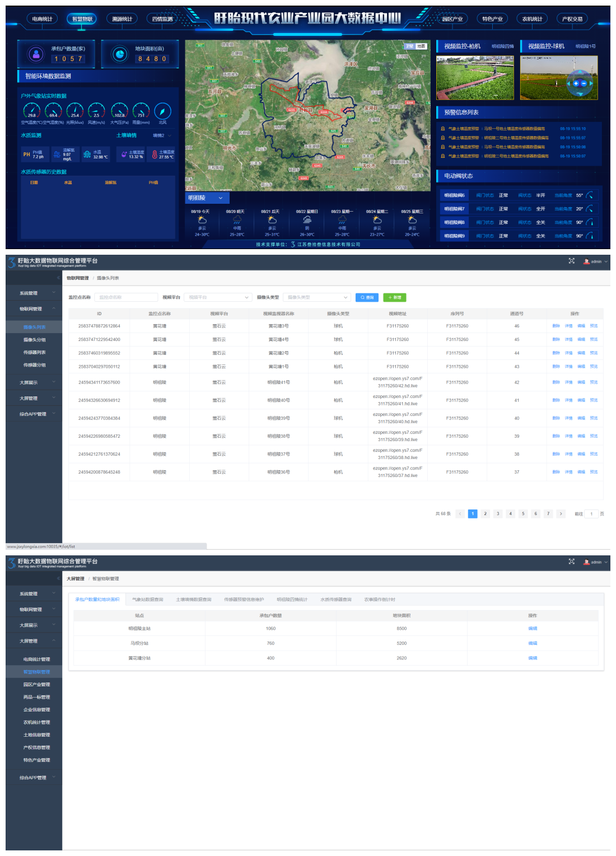Click the blue 查询 search button
This screenshot has width=616, height=856.
coord(367,297)
